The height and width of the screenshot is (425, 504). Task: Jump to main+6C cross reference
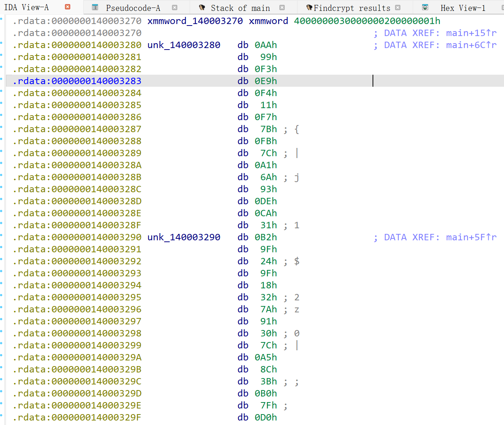471,45
